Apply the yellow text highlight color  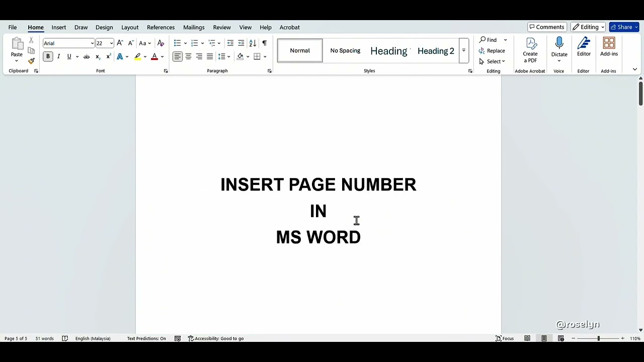point(137,57)
